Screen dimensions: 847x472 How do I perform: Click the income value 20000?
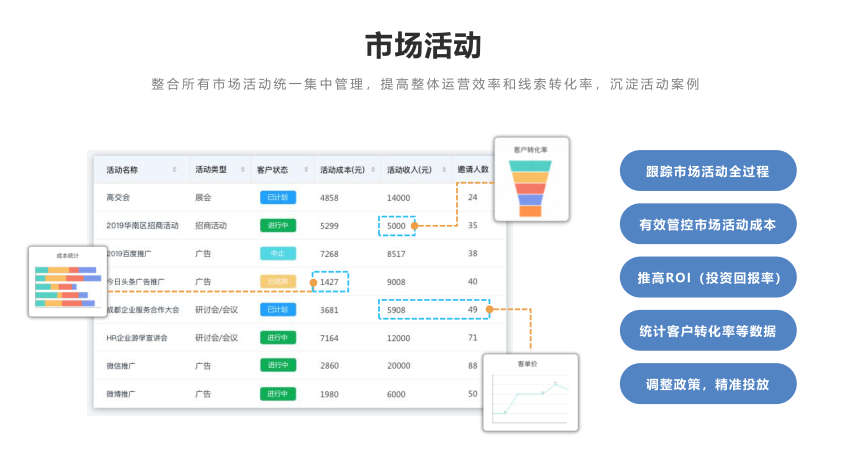pyautogui.click(x=399, y=366)
